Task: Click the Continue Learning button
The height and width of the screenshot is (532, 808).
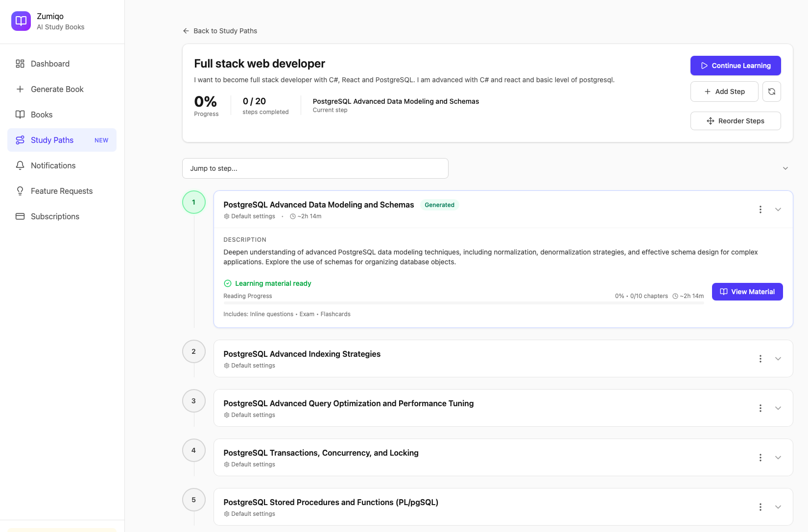Action: click(x=736, y=65)
